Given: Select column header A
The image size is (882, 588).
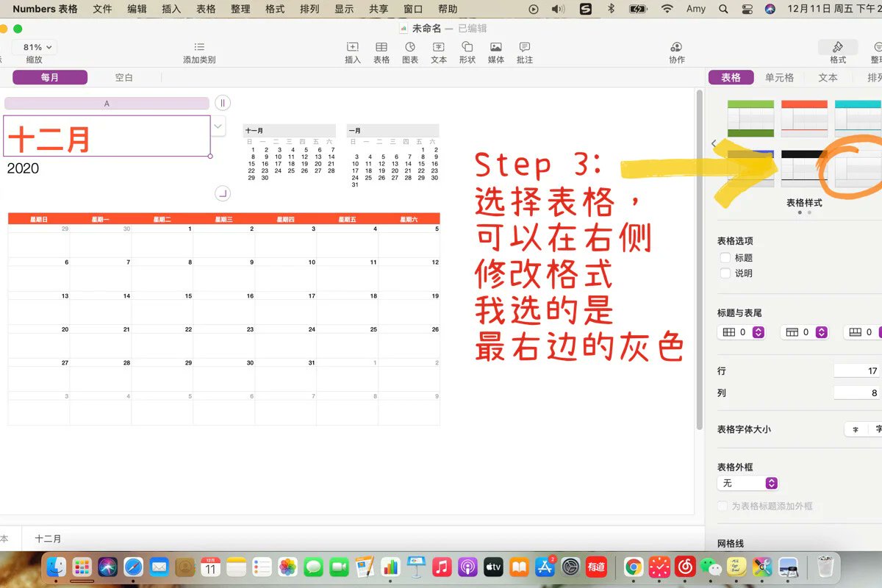Looking at the screenshot, I should click(x=107, y=104).
